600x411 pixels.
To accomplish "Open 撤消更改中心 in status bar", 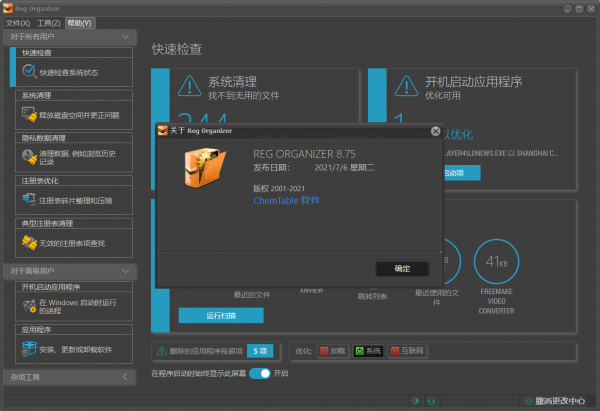I will coord(555,401).
